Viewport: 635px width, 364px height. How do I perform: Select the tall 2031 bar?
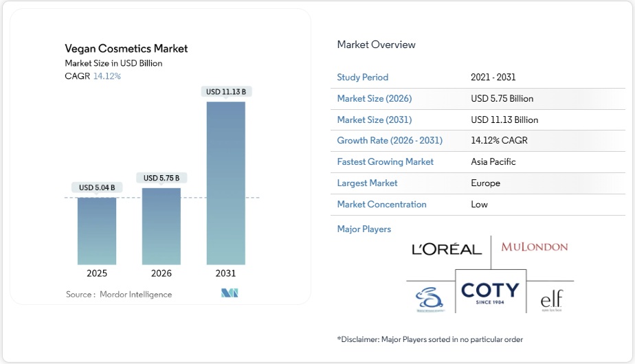coord(225,183)
